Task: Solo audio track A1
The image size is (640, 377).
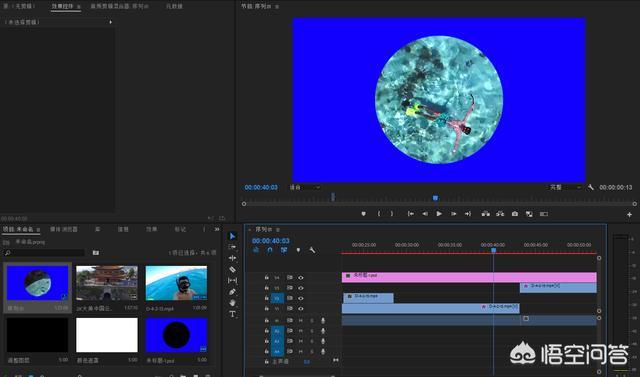Action: pyautogui.click(x=312, y=321)
